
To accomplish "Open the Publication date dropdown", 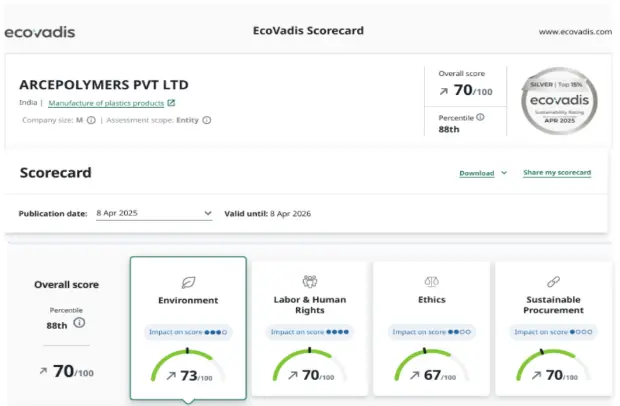I will point(153,213).
